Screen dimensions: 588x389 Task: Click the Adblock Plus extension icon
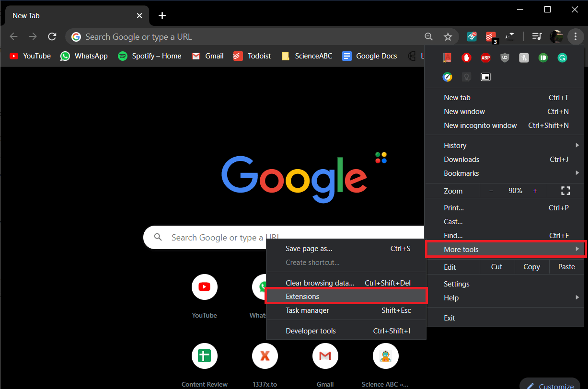click(x=485, y=57)
